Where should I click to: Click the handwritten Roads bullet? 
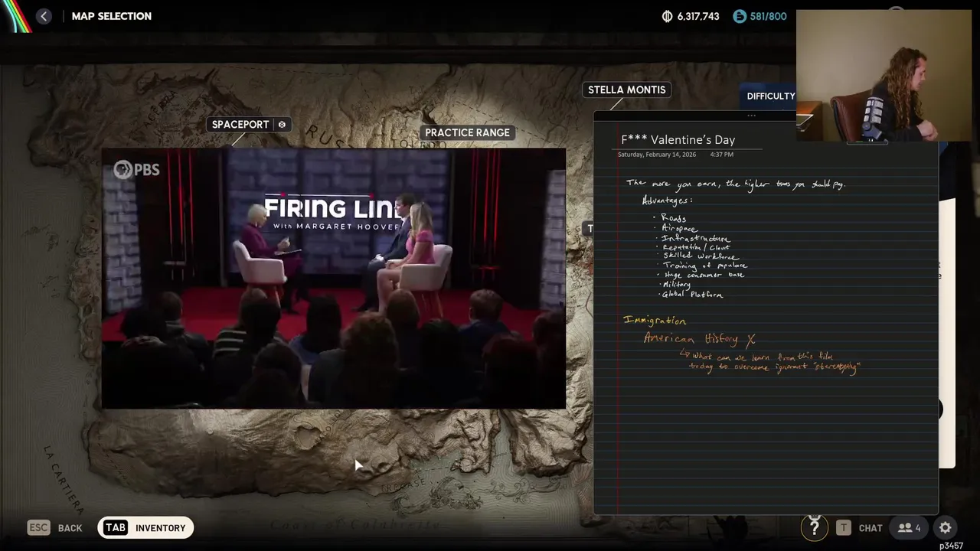[x=673, y=218]
